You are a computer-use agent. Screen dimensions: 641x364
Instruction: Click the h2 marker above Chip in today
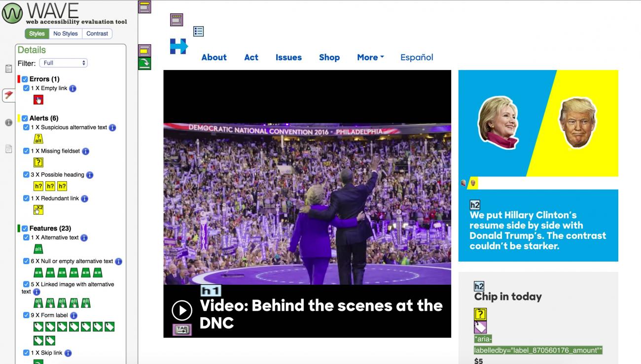(479, 287)
